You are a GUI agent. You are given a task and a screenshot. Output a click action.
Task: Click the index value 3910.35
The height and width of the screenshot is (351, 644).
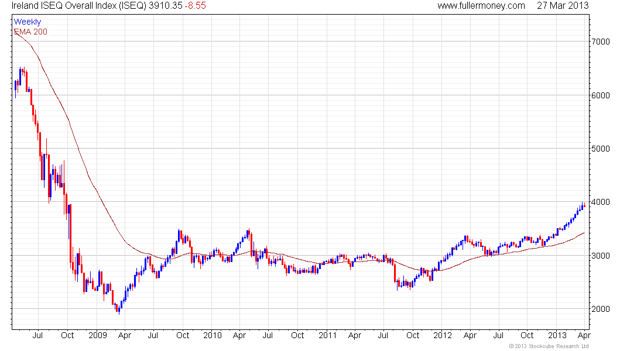[166, 6]
